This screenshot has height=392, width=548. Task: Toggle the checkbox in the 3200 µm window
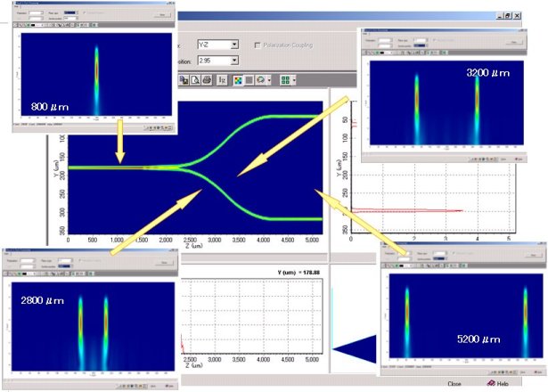432,39
